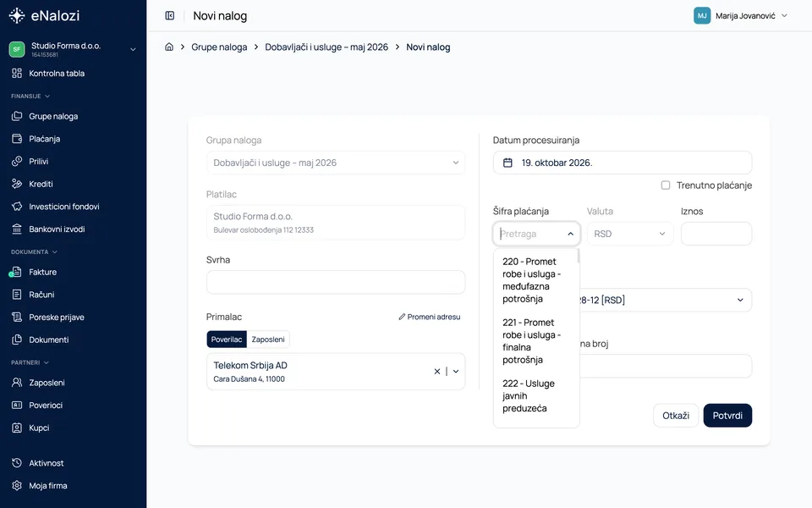812x508 pixels.
Task: Go to Grupe naloga breadcrumb
Action: click(x=219, y=47)
